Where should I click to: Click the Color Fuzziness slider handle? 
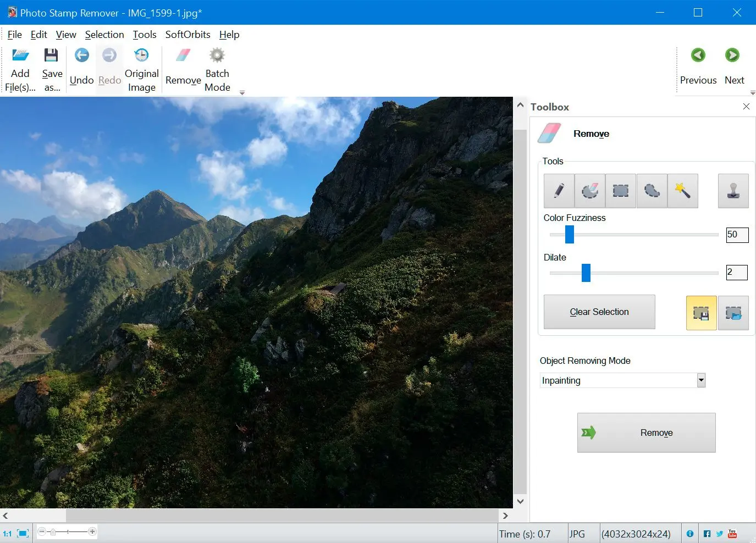coord(570,234)
